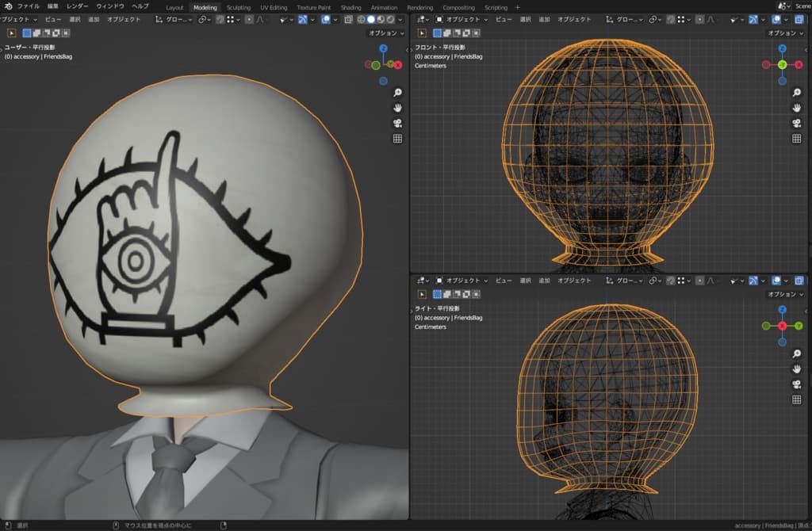812x531 pixels.
Task: Add a new workspace with the plus button
Action: 518,7
